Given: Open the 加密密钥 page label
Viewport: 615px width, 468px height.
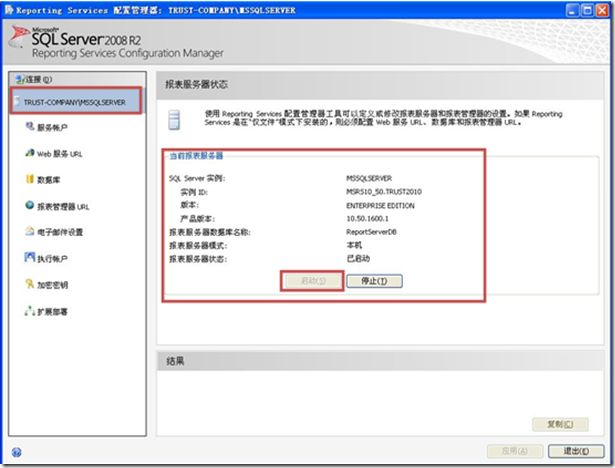Looking at the screenshot, I should pyautogui.click(x=52, y=285).
